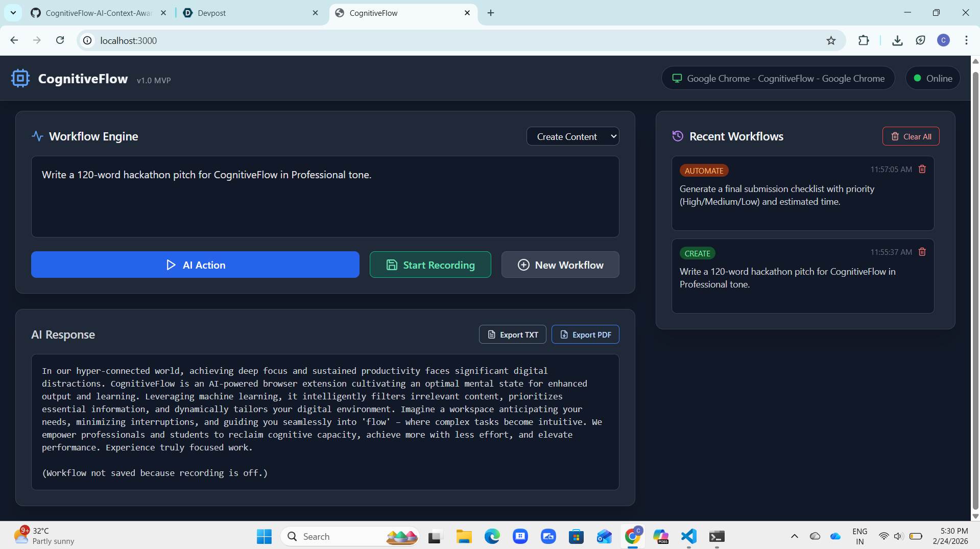The width and height of the screenshot is (980, 549).
Task: Click the Recent Workflows history icon
Action: pyautogui.click(x=678, y=136)
